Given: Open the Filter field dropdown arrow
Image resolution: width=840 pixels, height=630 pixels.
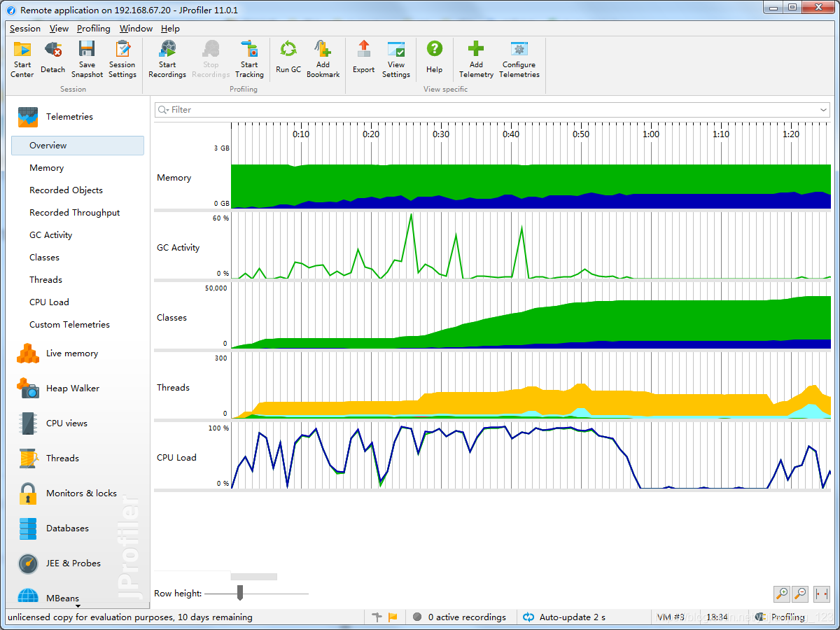Looking at the screenshot, I should (824, 110).
